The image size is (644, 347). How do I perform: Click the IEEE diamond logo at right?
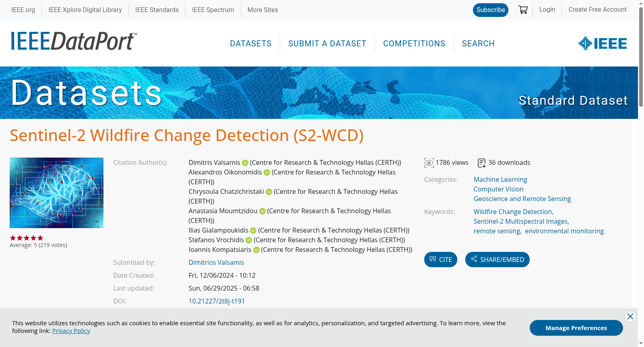[603, 44]
